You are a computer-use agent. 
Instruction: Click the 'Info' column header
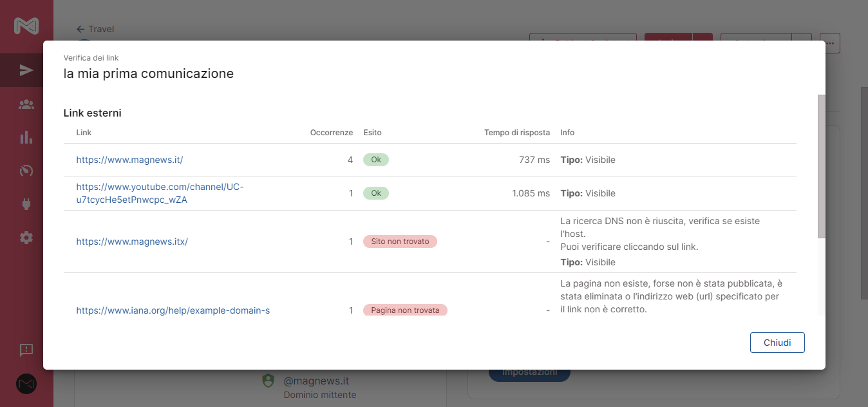[x=567, y=133]
